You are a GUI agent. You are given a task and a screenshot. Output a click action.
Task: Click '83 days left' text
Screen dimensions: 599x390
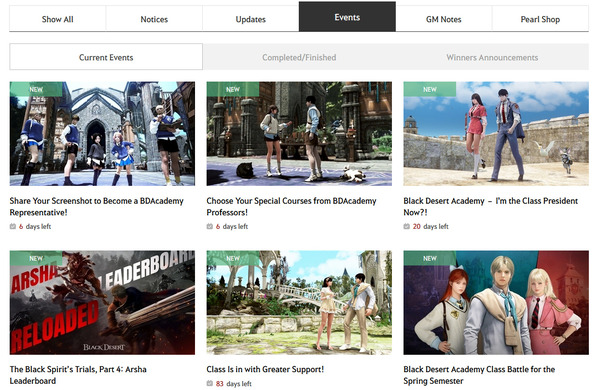coord(233,383)
